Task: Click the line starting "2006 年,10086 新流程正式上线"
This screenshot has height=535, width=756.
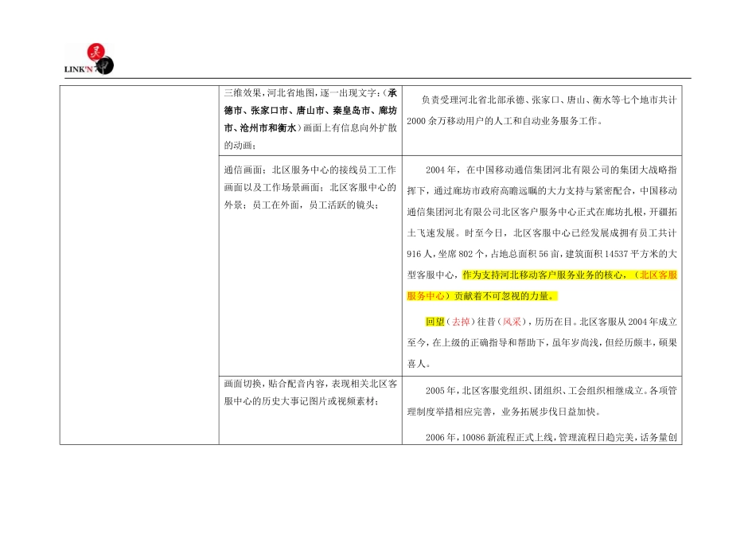Action: tap(551, 438)
